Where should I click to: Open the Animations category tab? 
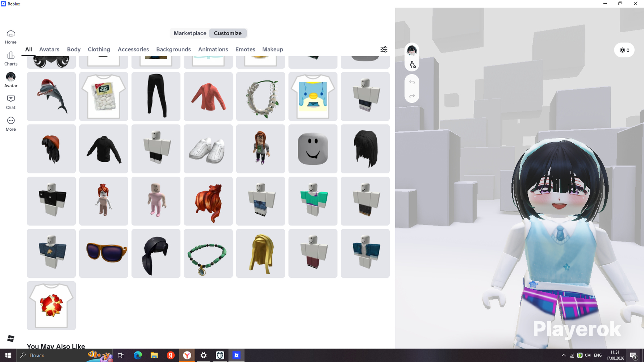pyautogui.click(x=213, y=49)
